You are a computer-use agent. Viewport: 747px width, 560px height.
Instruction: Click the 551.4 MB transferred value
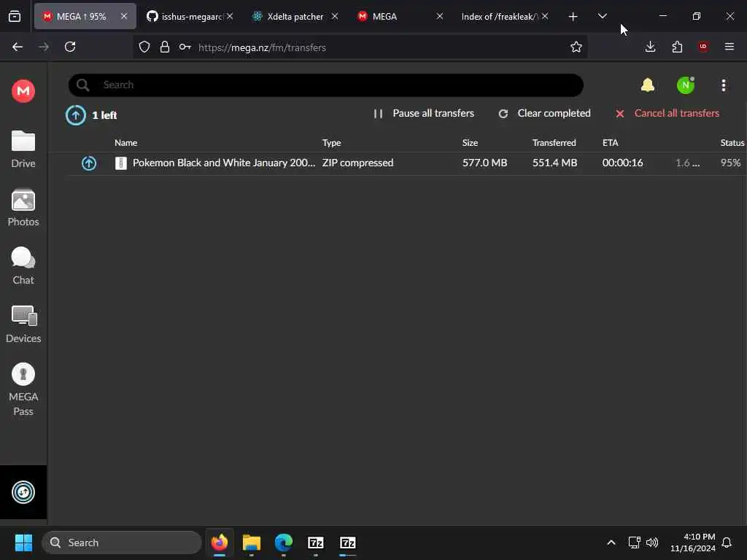554,163
